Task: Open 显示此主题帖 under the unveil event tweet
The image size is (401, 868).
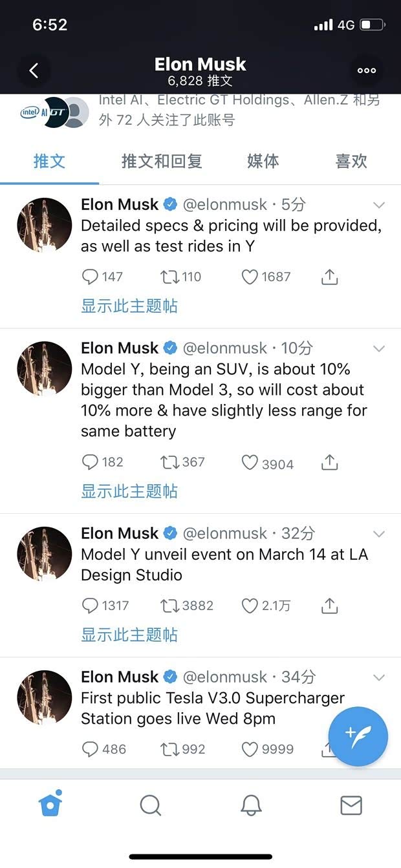Action: point(129,635)
